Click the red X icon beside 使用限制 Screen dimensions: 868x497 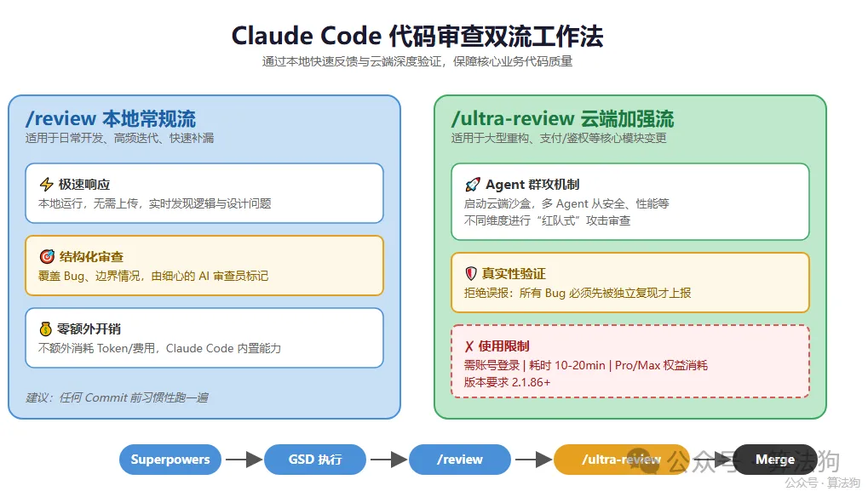[468, 346]
